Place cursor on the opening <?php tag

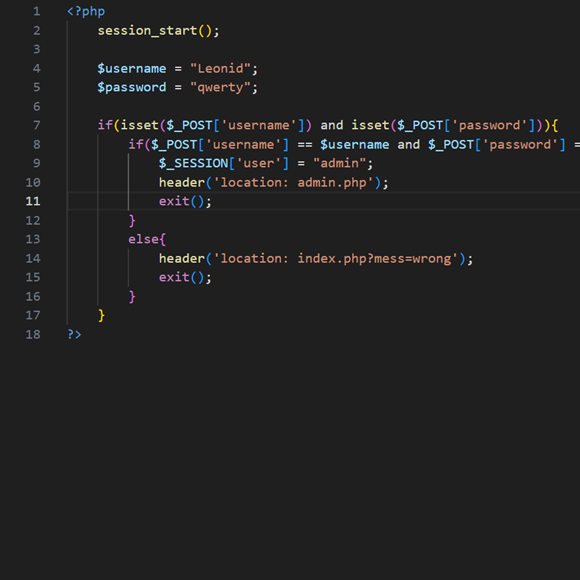click(86, 11)
